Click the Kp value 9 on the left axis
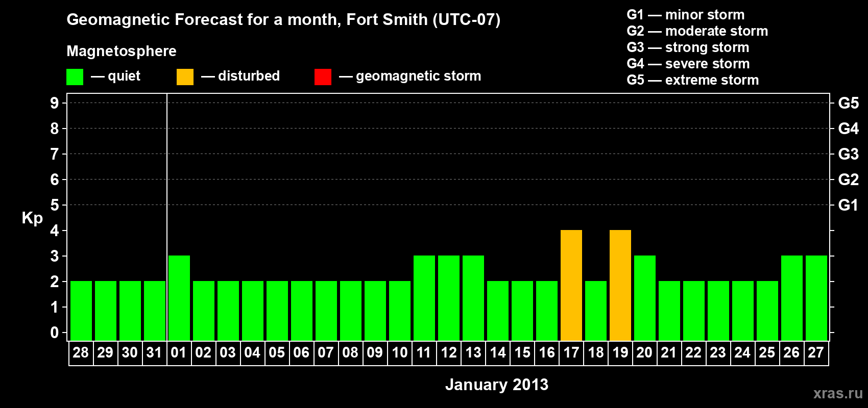This screenshot has width=868, height=408. [55, 103]
